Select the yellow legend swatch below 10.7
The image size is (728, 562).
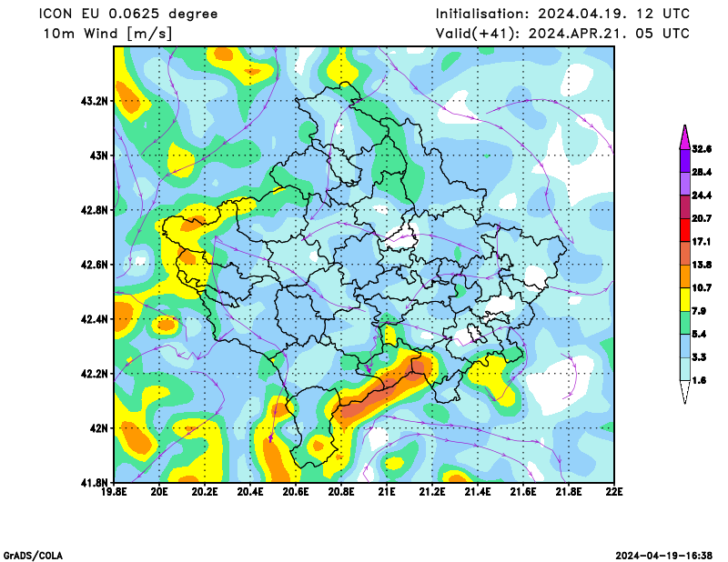(x=685, y=300)
